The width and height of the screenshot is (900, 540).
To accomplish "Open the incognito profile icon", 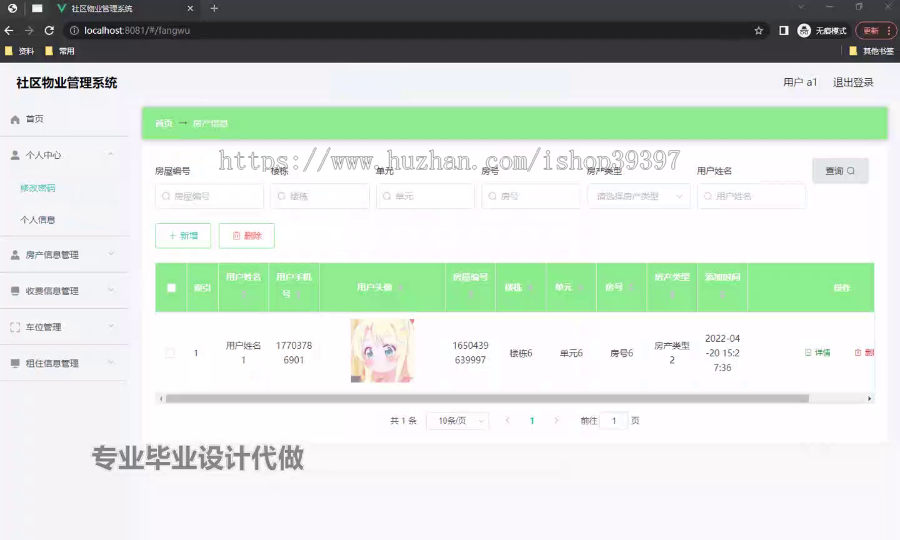I will [x=804, y=30].
